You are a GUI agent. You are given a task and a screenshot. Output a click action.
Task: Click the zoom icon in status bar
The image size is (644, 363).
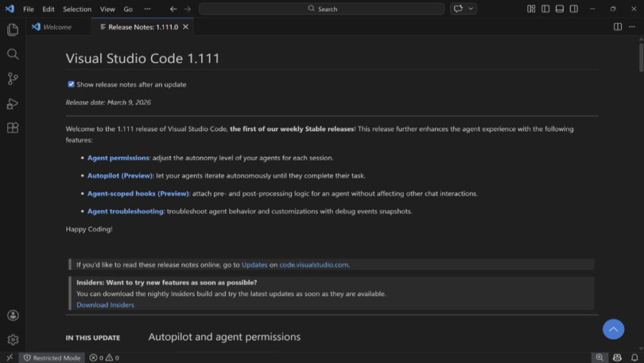coord(600,358)
